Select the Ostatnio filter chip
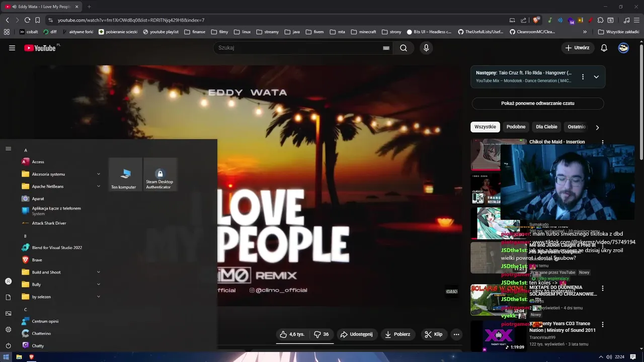The width and height of the screenshot is (644, 362). (577, 127)
